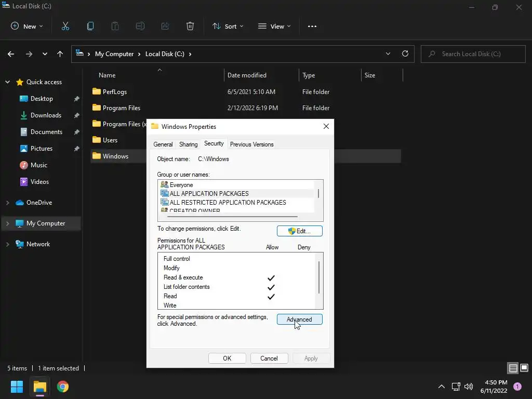Expand the Network tree node
Viewport: 532px width, 399px height.
pos(7,244)
